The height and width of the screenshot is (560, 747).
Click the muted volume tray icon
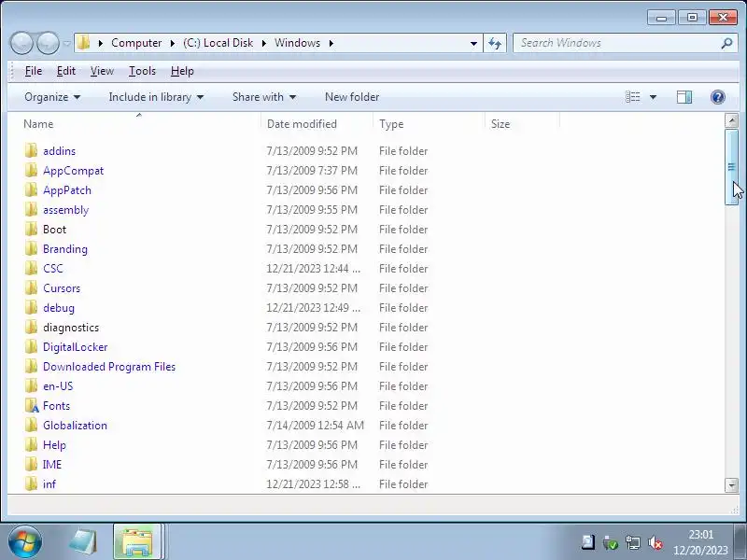655,542
